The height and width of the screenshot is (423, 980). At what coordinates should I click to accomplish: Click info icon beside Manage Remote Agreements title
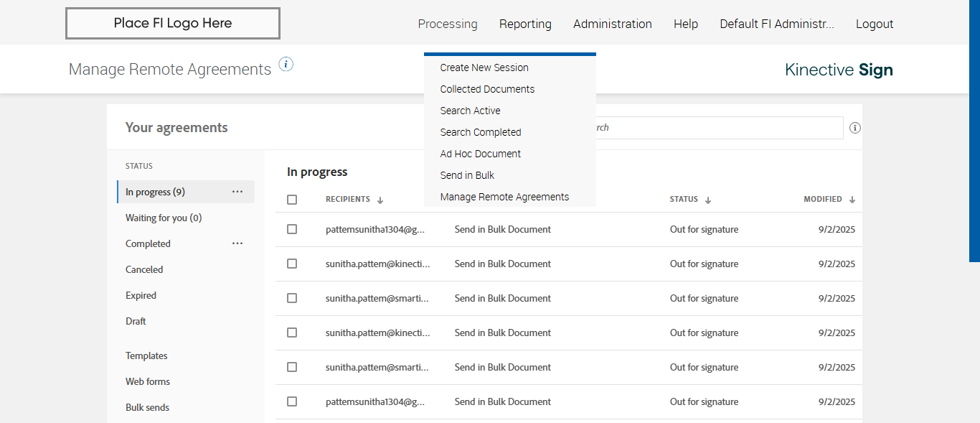286,64
